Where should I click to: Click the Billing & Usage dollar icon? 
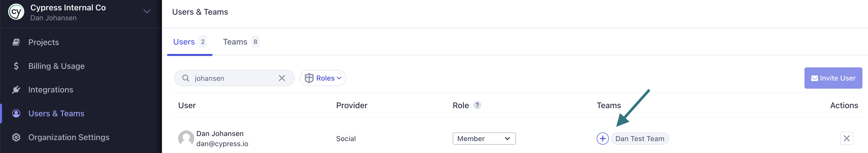(x=16, y=66)
